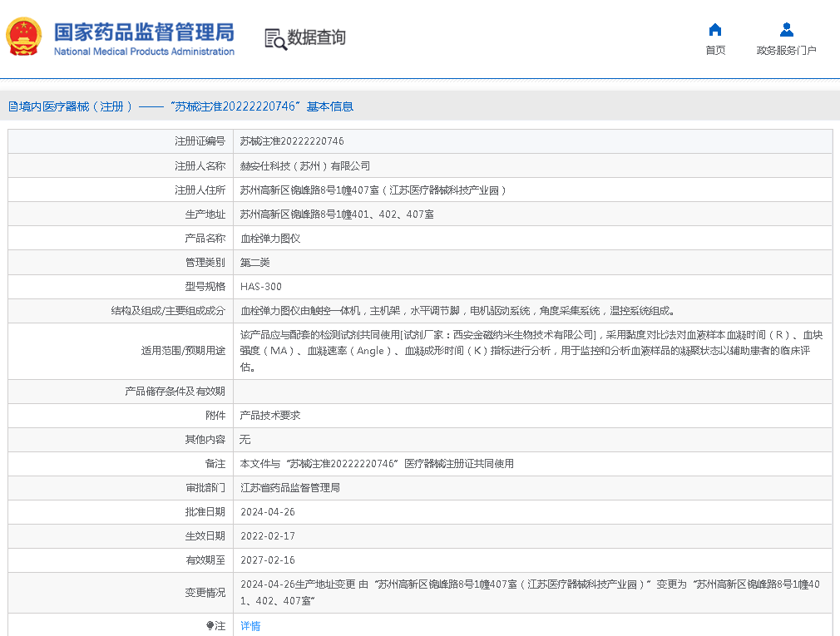The height and width of the screenshot is (636, 840).
Task: Click the document icon before 境内医疗器械
Action: (12, 106)
